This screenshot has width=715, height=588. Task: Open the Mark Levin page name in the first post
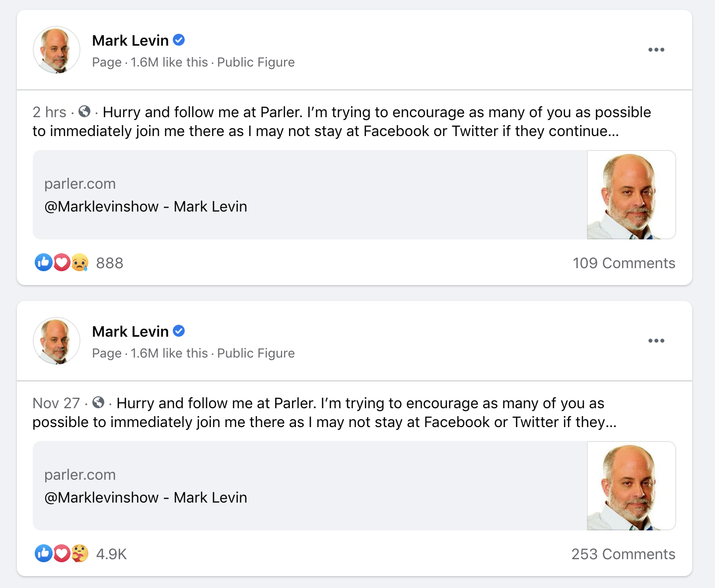click(x=131, y=41)
